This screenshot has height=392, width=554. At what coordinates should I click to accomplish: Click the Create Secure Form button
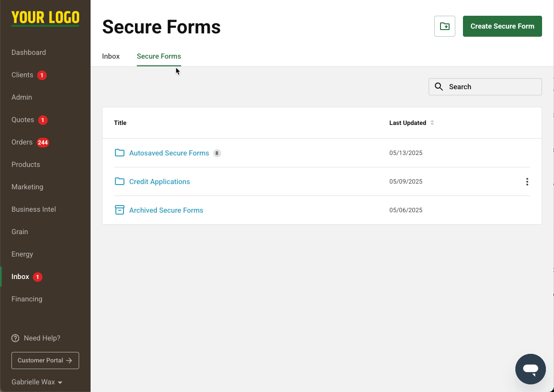point(502,26)
